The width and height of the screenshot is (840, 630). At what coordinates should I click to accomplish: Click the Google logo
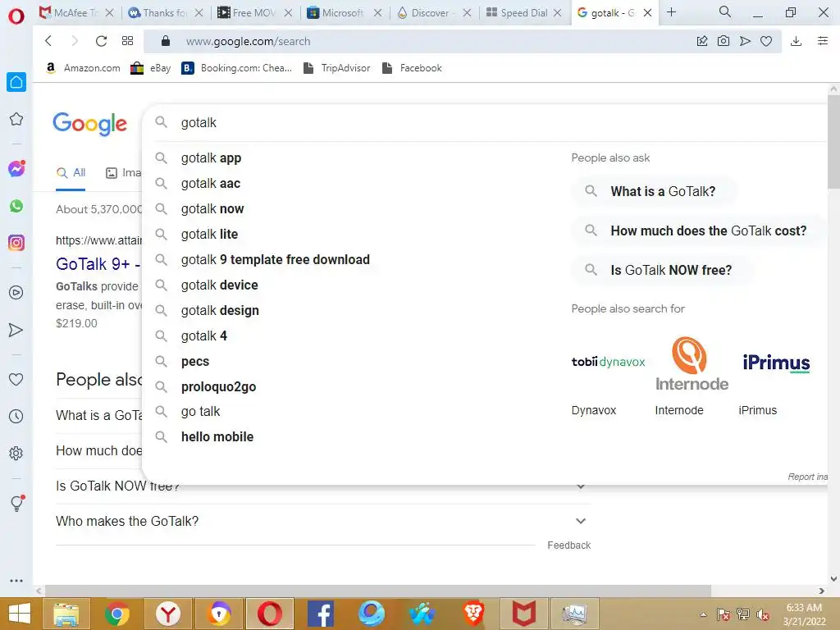point(90,125)
